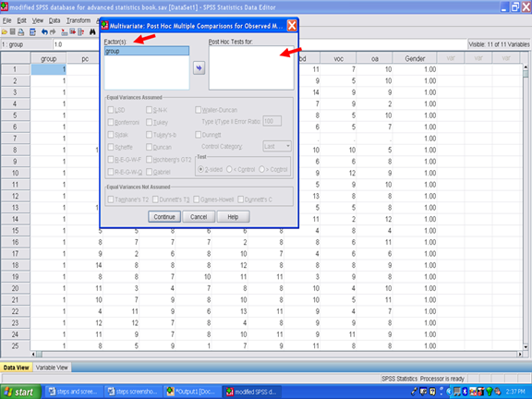Image resolution: width=532 pixels, height=399 pixels.
Task: Click the Continue button
Action: 164,217
